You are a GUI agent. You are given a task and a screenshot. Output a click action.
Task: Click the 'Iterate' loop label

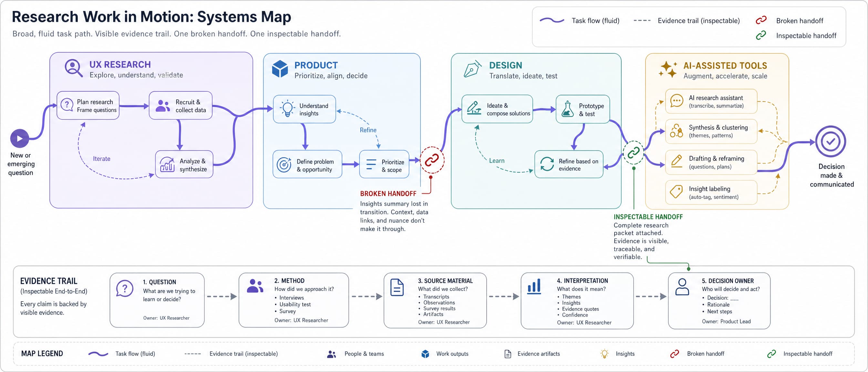pyautogui.click(x=101, y=159)
